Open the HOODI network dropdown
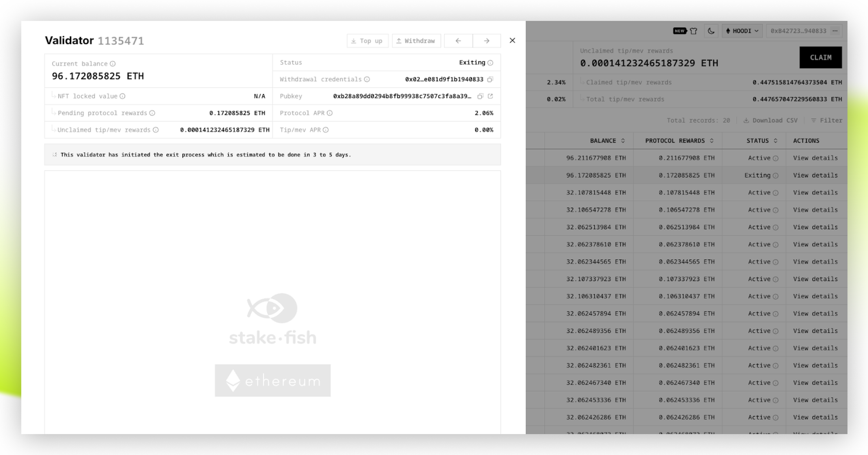This screenshot has width=868, height=455. click(x=742, y=31)
